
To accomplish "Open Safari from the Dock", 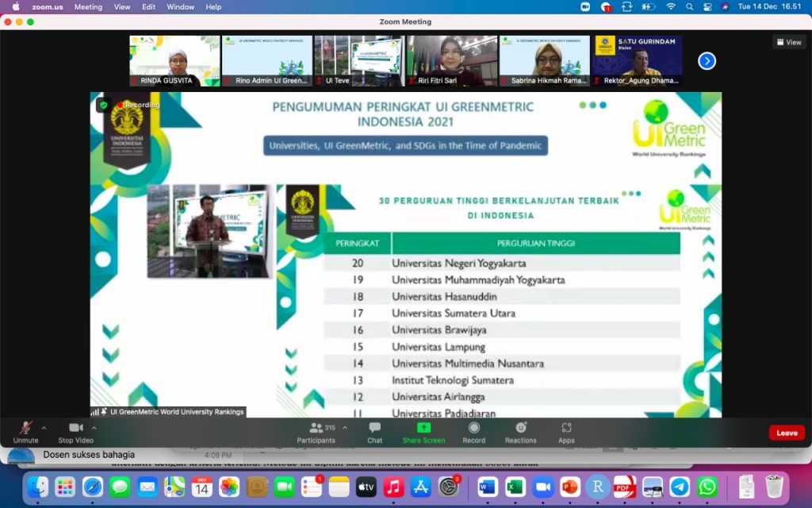I will [x=93, y=487].
